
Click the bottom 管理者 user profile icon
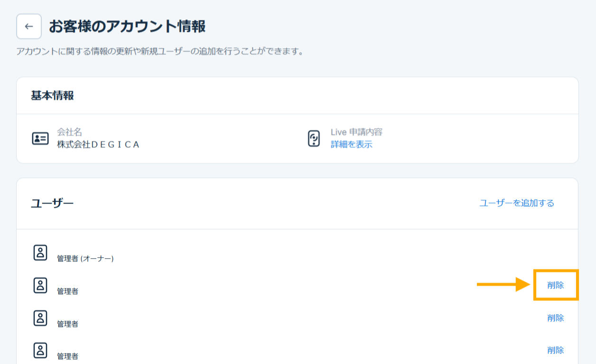click(41, 351)
